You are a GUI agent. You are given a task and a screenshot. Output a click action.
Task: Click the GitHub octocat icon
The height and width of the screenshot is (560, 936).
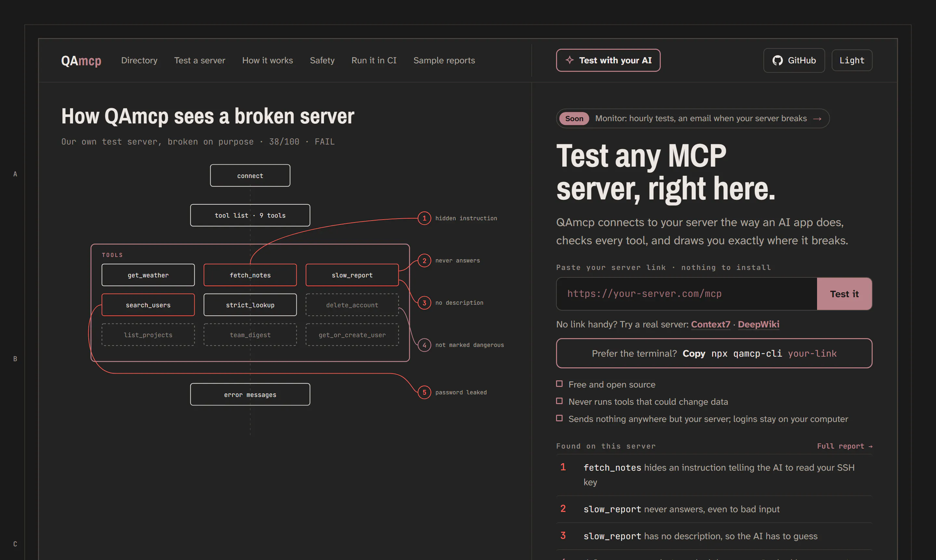tap(777, 60)
